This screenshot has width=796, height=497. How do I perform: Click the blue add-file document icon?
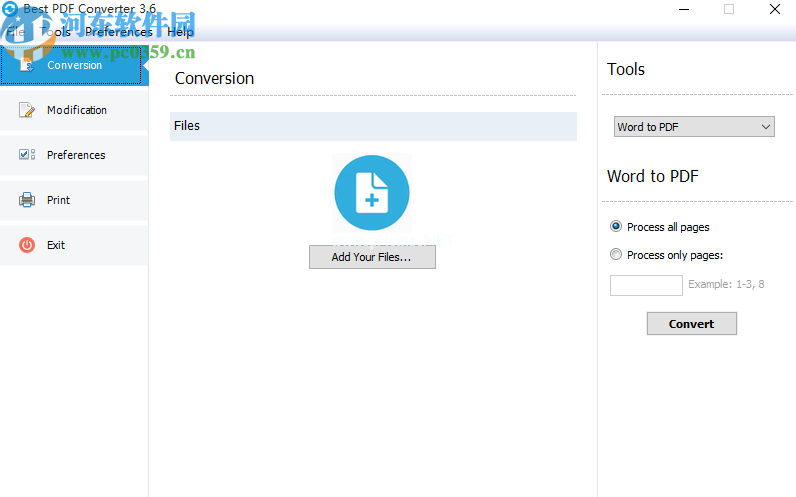[372, 193]
